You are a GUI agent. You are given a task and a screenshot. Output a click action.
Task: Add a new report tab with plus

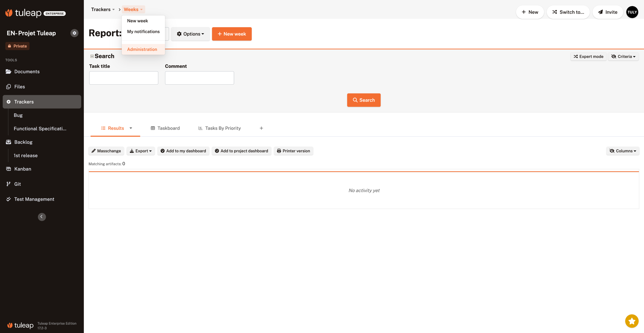click(261, 128)
